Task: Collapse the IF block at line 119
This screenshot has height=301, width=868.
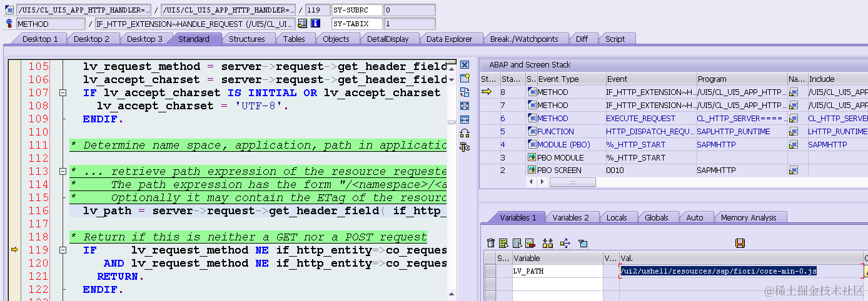Action: click(x=63, y=250)
